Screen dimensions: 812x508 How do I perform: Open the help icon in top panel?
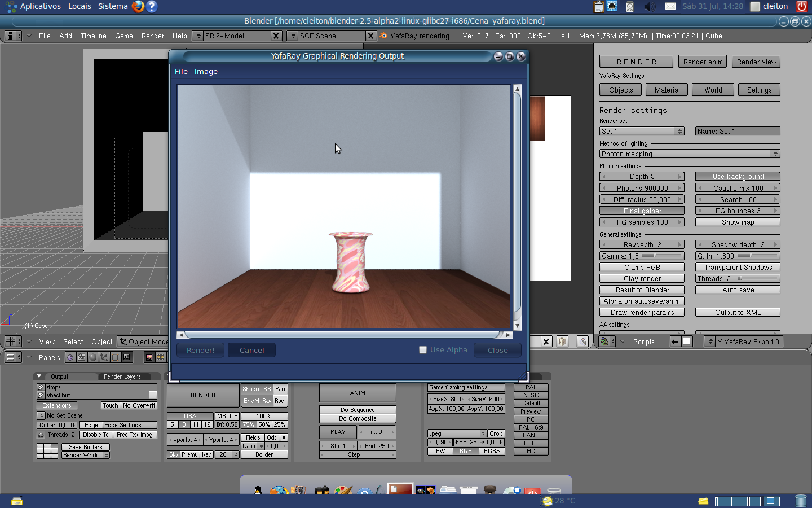tap(151, 6)
